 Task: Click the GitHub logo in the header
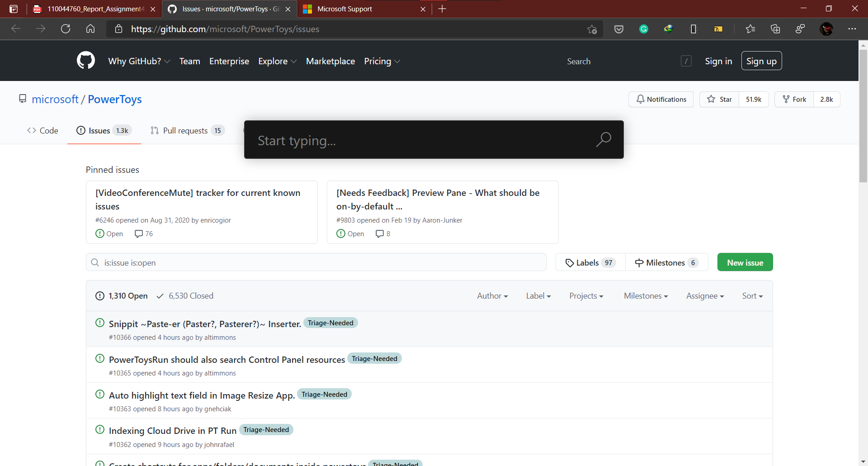[x=86, y=60]
